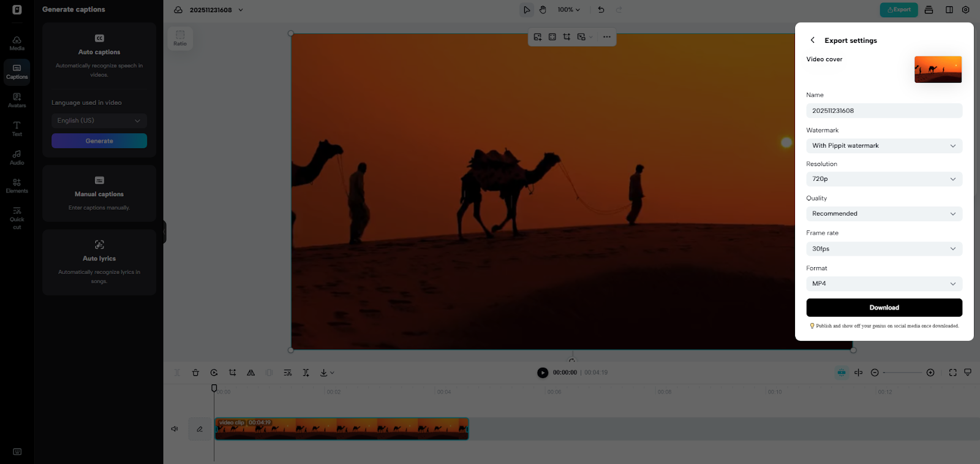The width and height of the screenshot is (980, 464).
Task: Expand the timeline download arrow menu
Action: tap(327, 373)
